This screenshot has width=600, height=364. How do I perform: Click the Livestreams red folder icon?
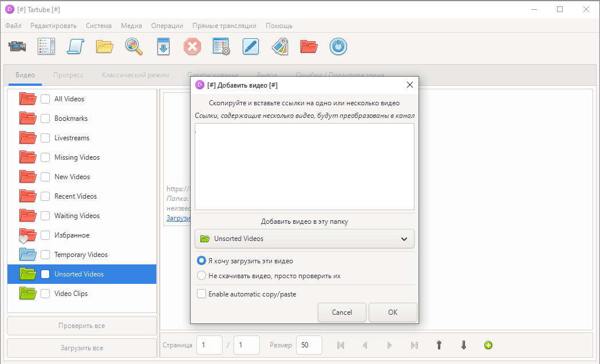coord(27,138)
